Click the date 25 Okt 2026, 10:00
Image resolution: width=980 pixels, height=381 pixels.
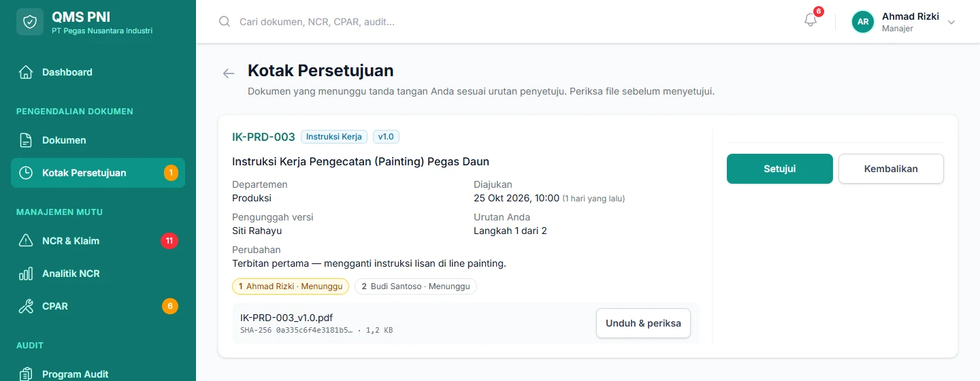pos(517,198)
